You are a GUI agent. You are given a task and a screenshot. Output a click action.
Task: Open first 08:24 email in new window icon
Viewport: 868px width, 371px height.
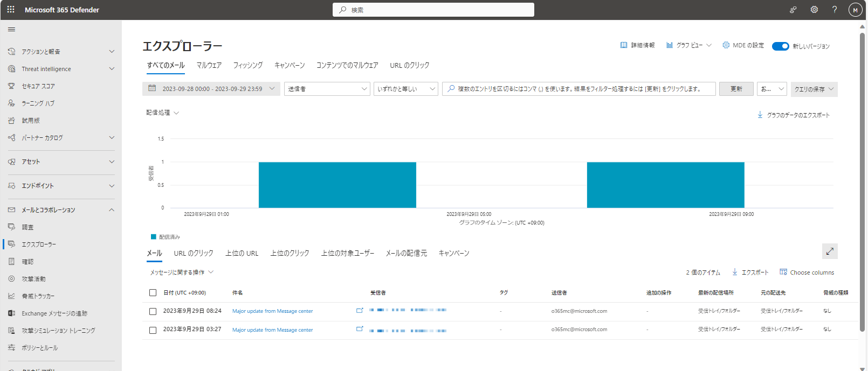click(360, 310)
